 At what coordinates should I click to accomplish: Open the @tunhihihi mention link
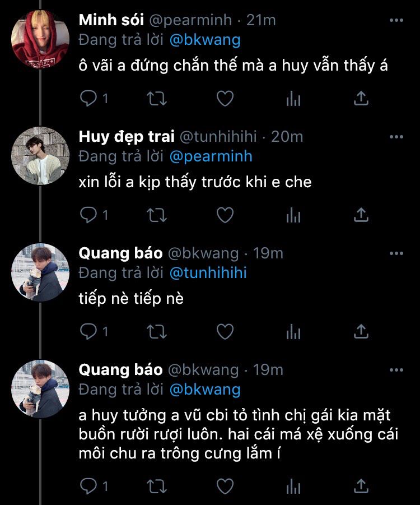pyautogui.click(x=208, y=273)
